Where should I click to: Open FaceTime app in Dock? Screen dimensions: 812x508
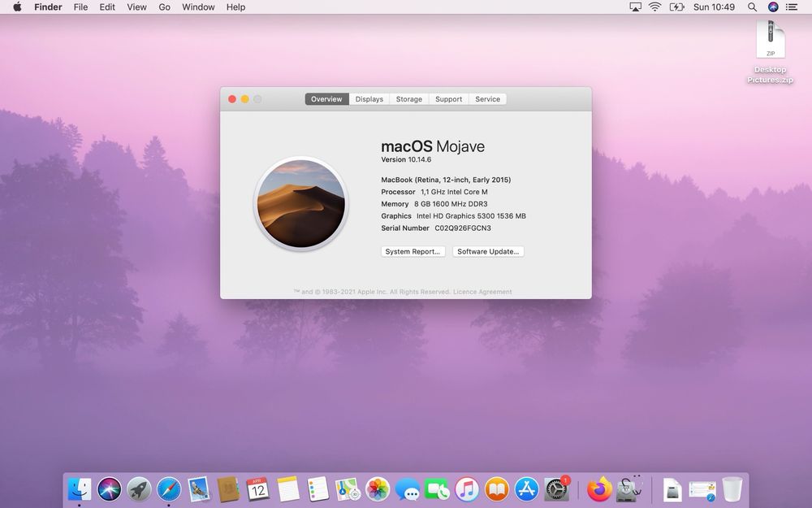coord(437,489)
